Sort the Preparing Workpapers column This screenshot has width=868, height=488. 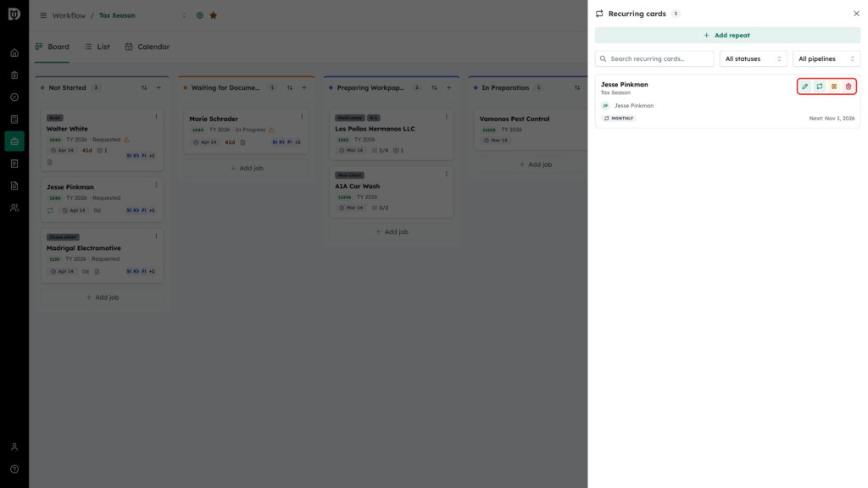pos(434,87)
